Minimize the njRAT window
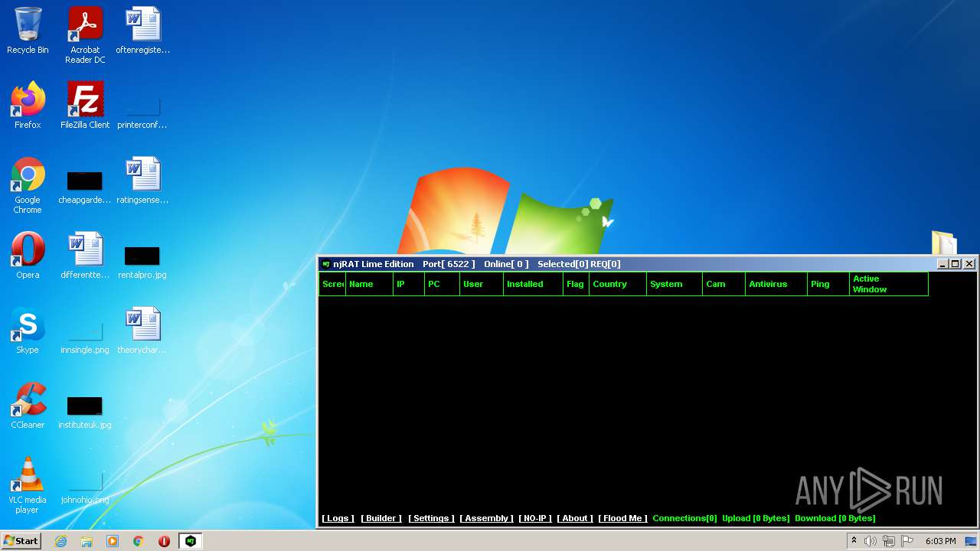This screenshot has width=980, height=551. [x=942, y=264]
